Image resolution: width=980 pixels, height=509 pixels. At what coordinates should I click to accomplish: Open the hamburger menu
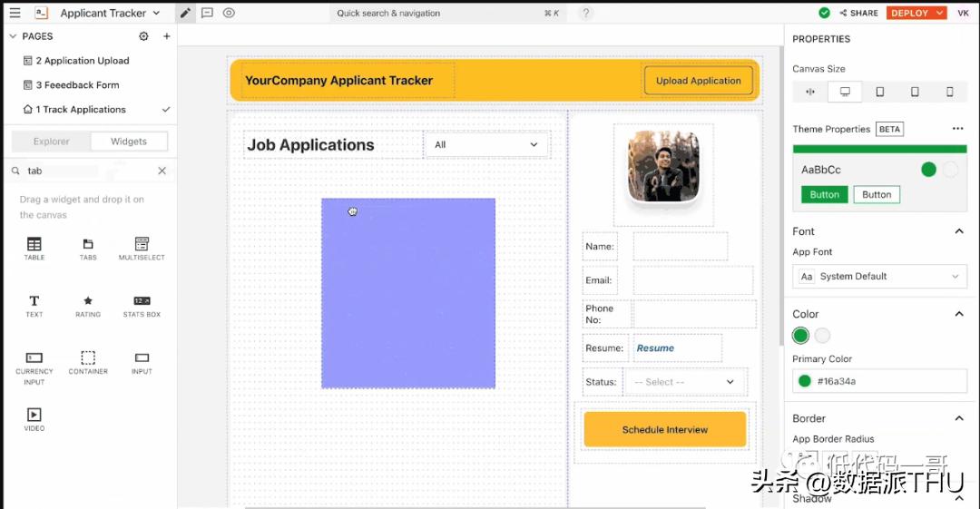[x=15, y=13]
